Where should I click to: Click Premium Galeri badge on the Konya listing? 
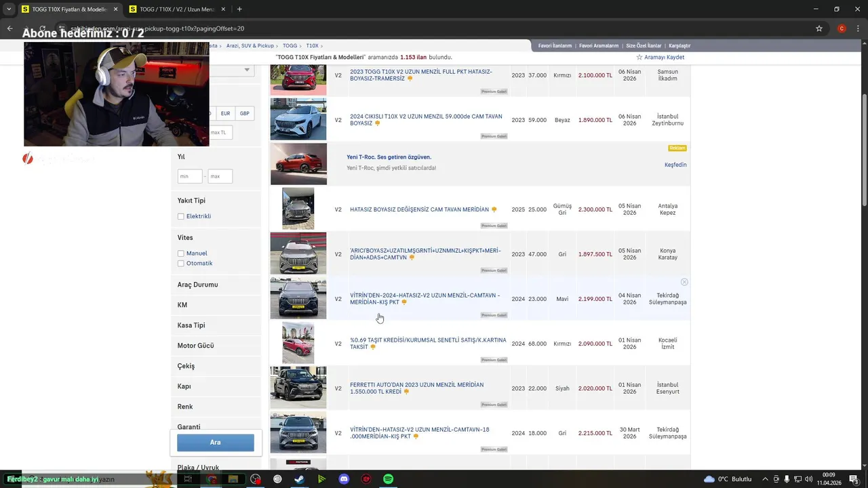(x=494, y=270)
